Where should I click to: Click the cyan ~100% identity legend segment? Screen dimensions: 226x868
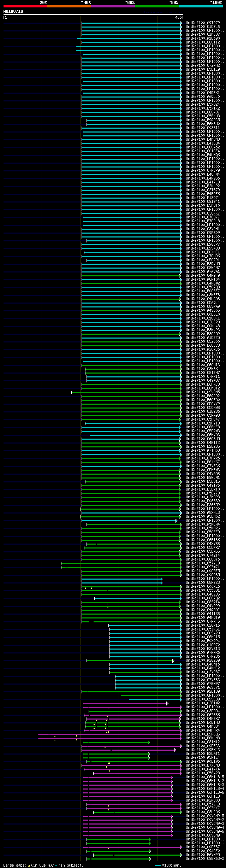201,6
